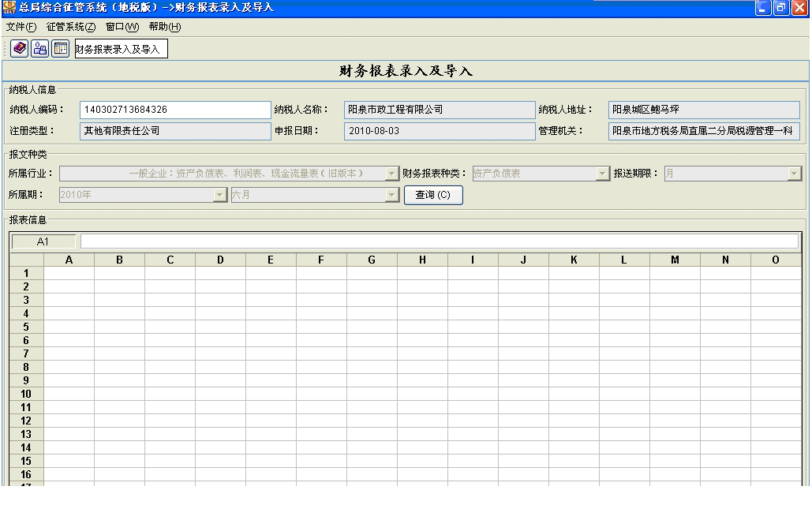This screenshot has height=505, width=812.
Task: Select row 4 header
Action: click(26, 313)
